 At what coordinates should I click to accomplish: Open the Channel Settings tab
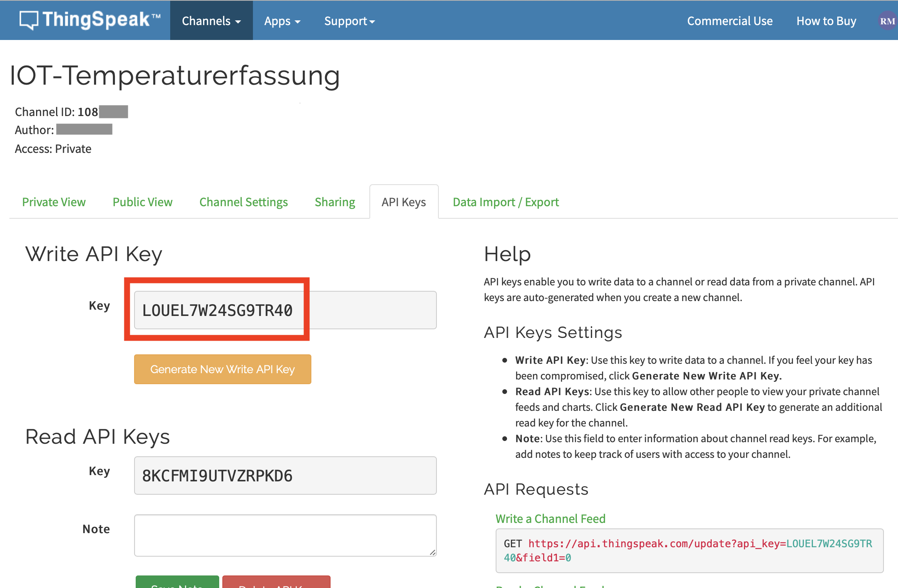[243, 202]
